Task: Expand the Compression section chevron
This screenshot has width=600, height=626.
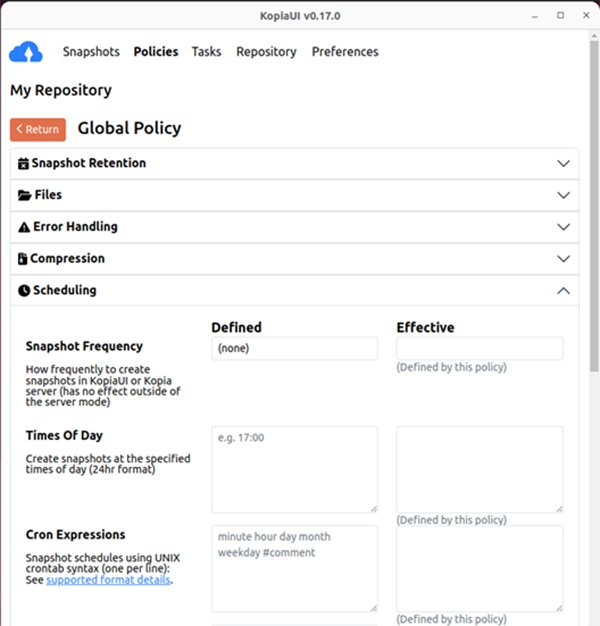Action: (563, 259)
